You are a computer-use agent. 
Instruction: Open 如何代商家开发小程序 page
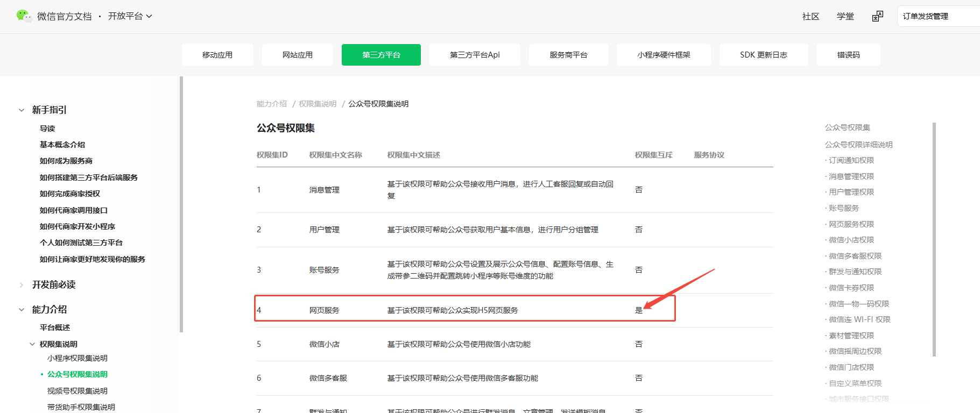[77, 226]
